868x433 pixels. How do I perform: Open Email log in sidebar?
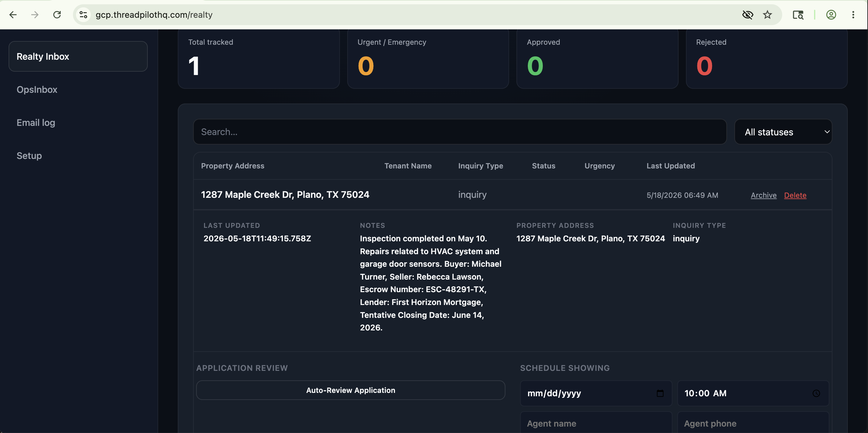coord(36,122)
